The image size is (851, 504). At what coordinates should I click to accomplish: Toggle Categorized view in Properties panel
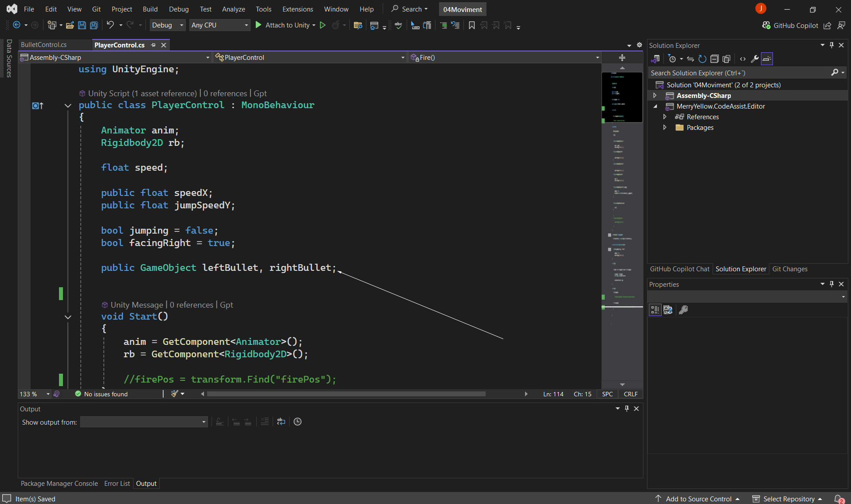click(x=655, y=310)
